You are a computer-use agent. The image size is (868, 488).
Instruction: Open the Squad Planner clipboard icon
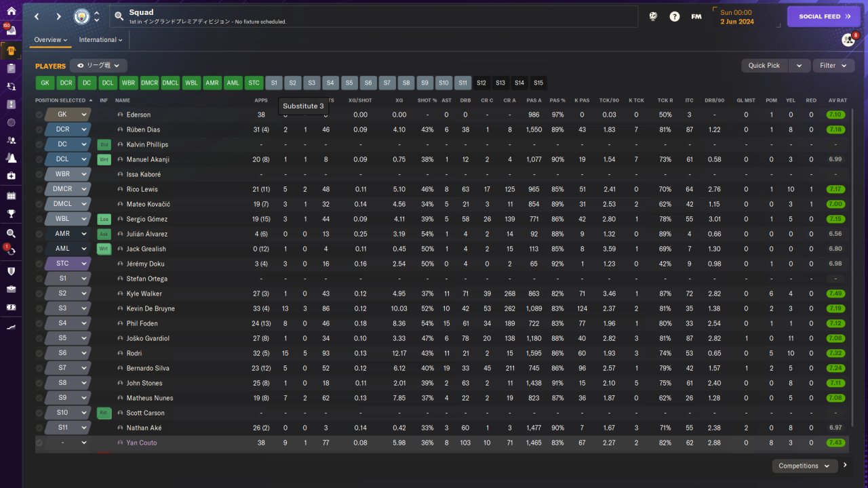click(x=11, y=68)
